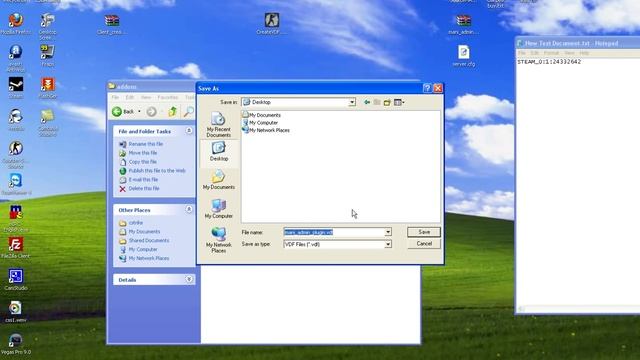Image resolution: width=640 pixels, height=360 pixels.
Task: Click the Save button
Action: [x=424, y=232]
